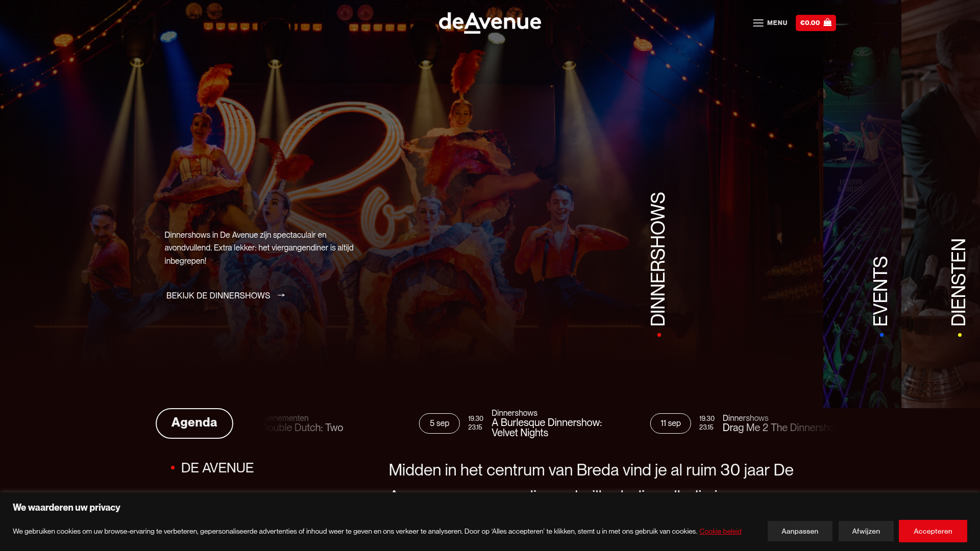Click arrow next to Bekijk de Dinnershows

pos(281,295)
